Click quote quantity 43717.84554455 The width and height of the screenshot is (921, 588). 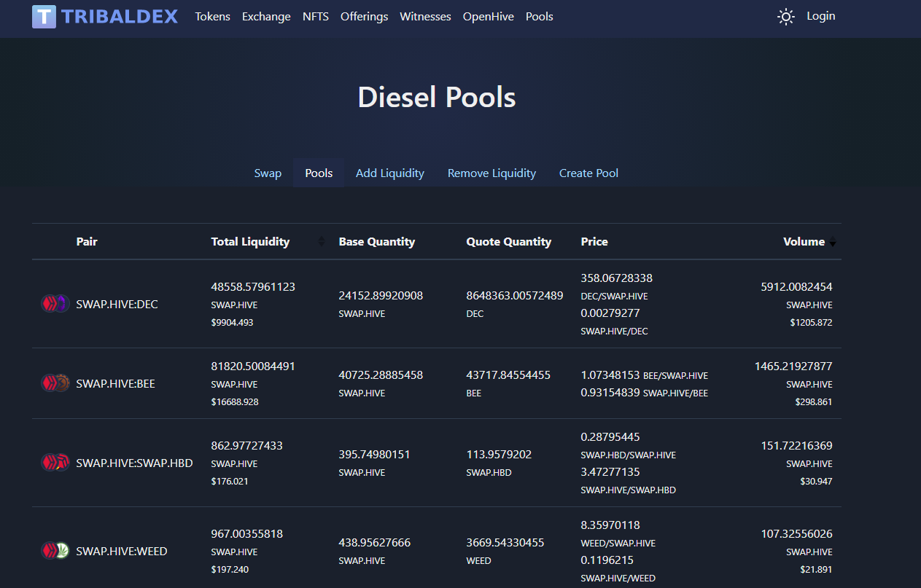pyautogui.click(x=508, y=375)
